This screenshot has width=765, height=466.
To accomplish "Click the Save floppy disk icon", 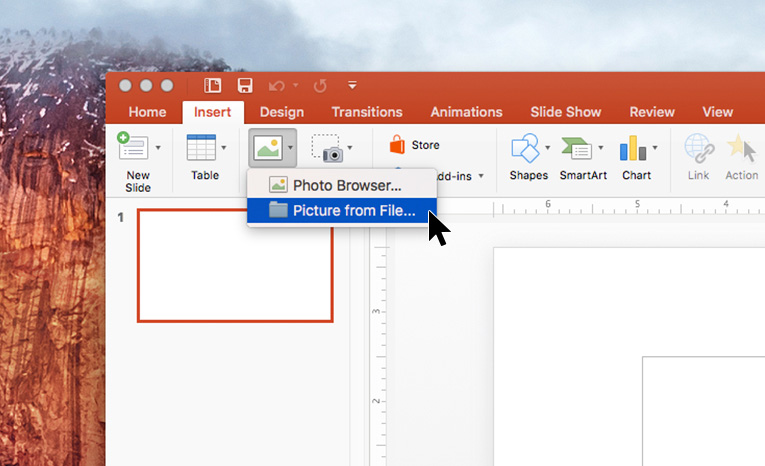I will point(245,85).
